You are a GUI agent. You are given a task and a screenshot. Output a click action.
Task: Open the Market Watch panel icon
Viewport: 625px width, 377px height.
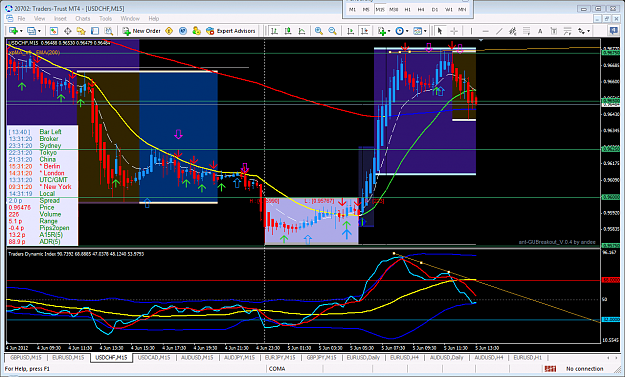53,31
